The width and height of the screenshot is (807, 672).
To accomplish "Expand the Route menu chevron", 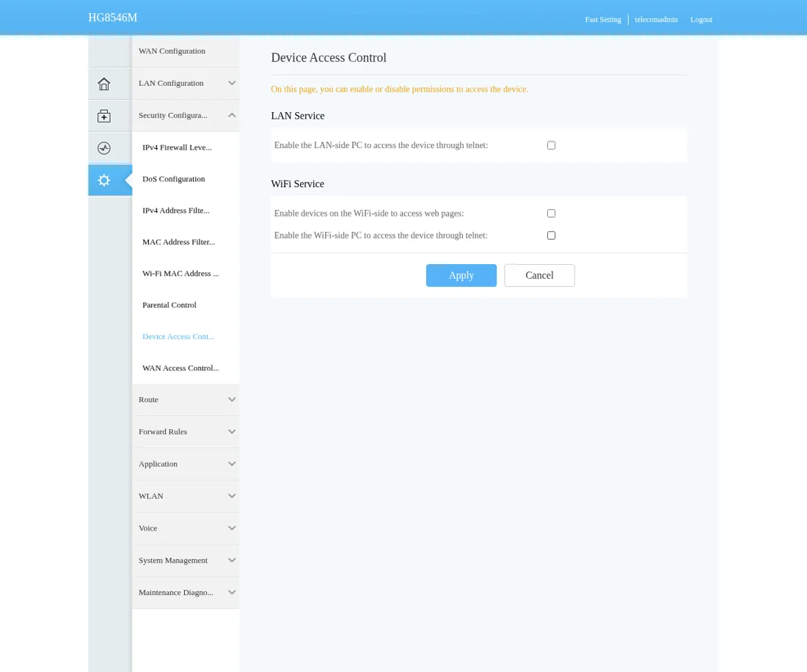I will coord(232,400).
